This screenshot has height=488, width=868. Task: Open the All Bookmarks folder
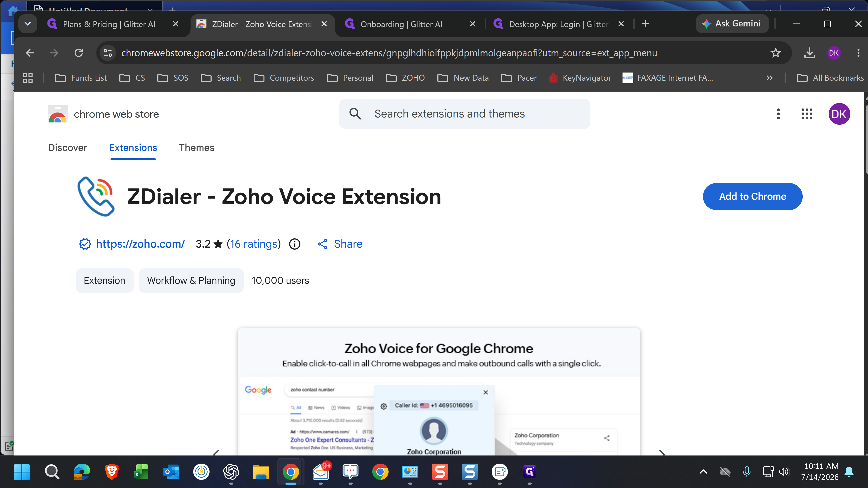point(830,78)
